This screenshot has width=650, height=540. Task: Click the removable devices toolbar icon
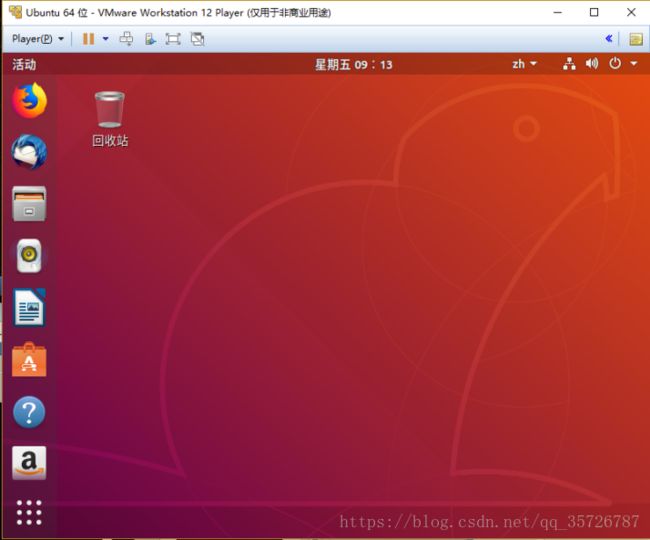click(150, 39)
